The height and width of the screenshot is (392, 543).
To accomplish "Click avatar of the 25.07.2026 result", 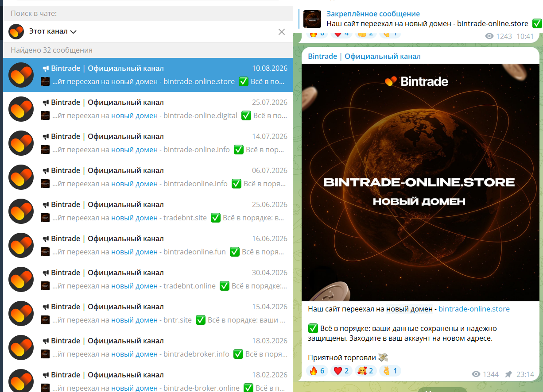I will point(21,109).
